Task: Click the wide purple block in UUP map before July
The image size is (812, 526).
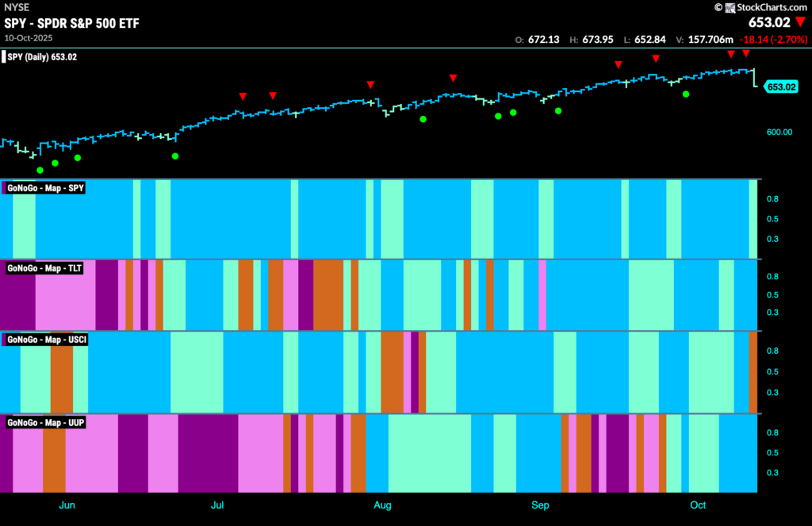Action: point(209,454)
